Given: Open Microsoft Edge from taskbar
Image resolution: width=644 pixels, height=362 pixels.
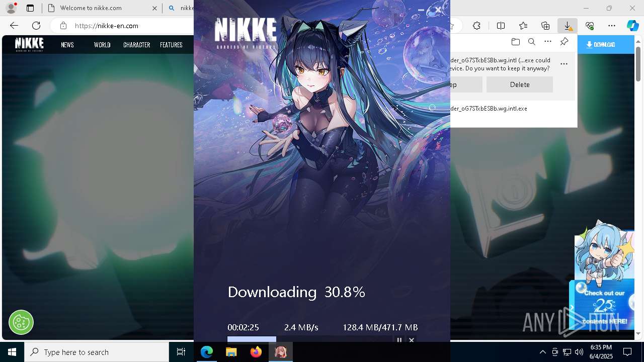Looking at the screenshot, I should [207, 352].
